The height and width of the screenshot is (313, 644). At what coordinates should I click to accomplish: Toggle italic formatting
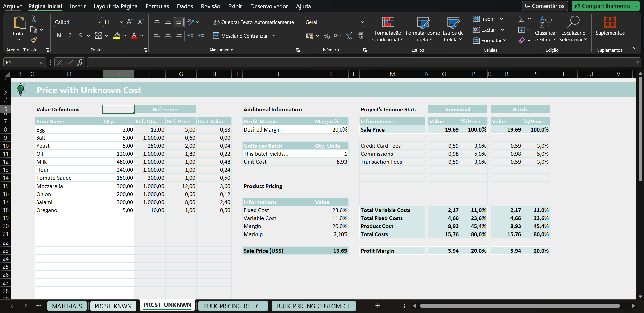[70, 35]
